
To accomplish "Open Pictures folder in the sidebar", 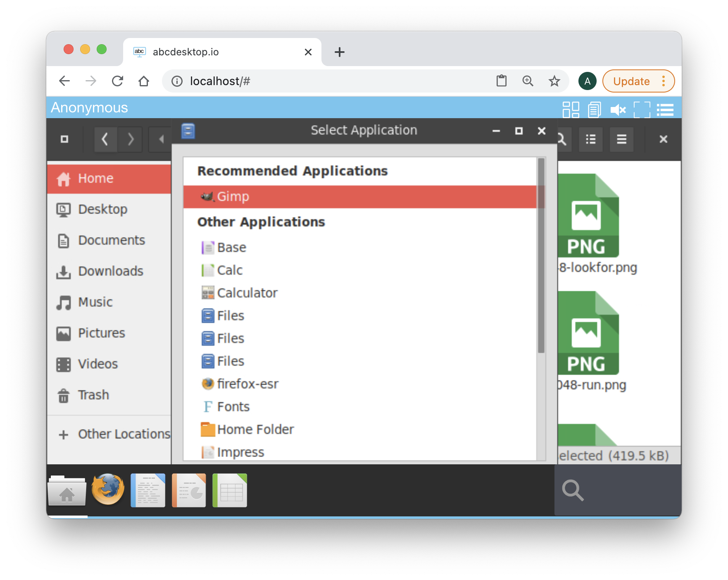I will pyautogui.click(x=109, y=333).
